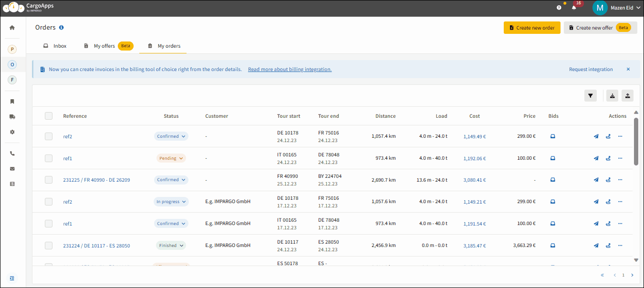This screenshot has height=288, width=644.
Task: Open settings gear in sidebar
Action: click(x=12, y=132)
